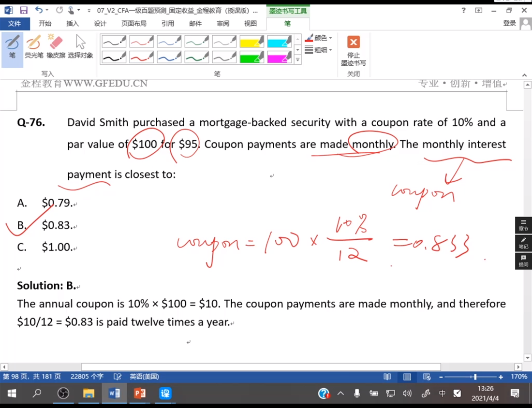Screen dimensions: 532x408
Task: Click the Save icon in the title bar
Action: (23, 10)
